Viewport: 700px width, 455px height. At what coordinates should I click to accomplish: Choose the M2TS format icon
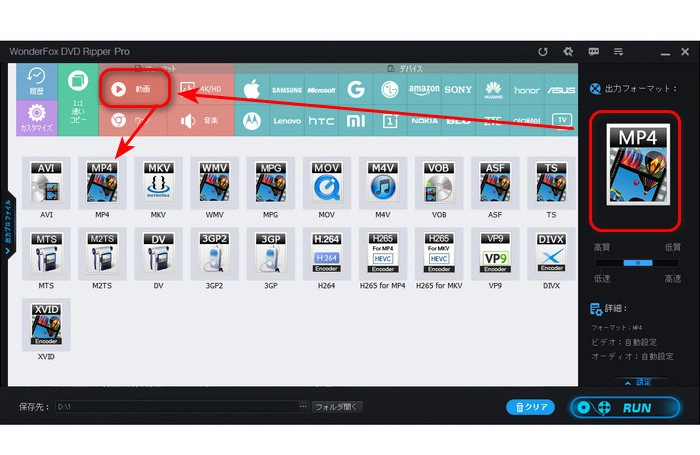102,253
